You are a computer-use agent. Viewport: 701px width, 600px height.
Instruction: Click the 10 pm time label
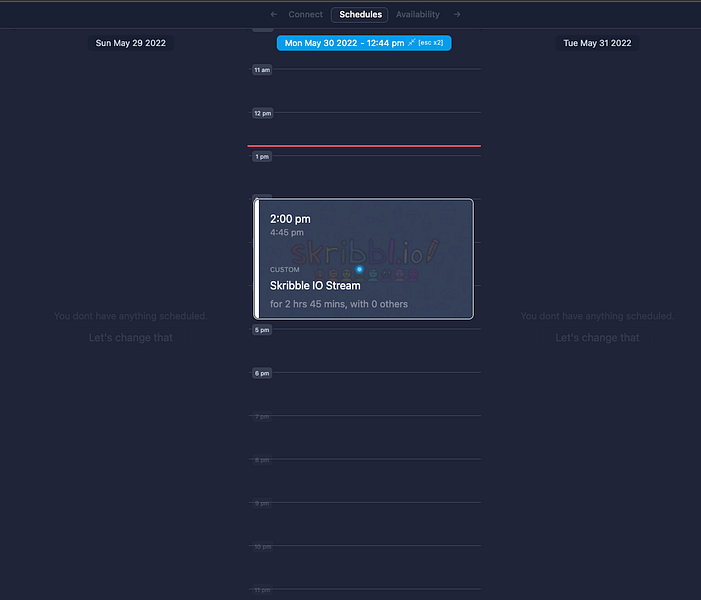coord(262,547)
